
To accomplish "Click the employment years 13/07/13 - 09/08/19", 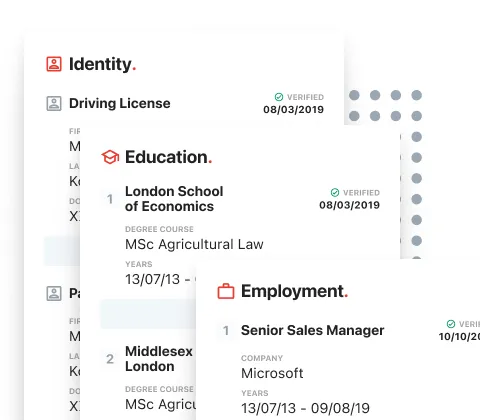I will (x=305, y=408).
